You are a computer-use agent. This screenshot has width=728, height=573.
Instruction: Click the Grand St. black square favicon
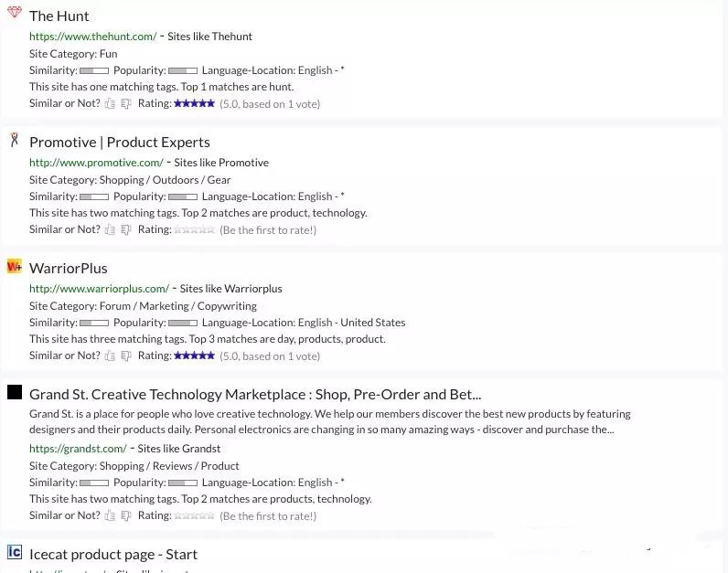coord(15,392)
